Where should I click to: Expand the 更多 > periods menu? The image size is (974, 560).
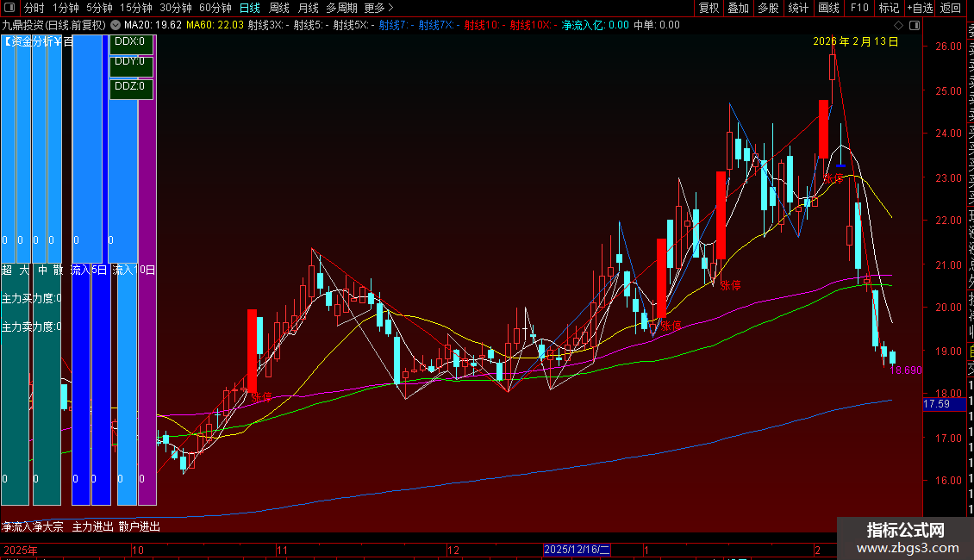click(x=379, y=8)
